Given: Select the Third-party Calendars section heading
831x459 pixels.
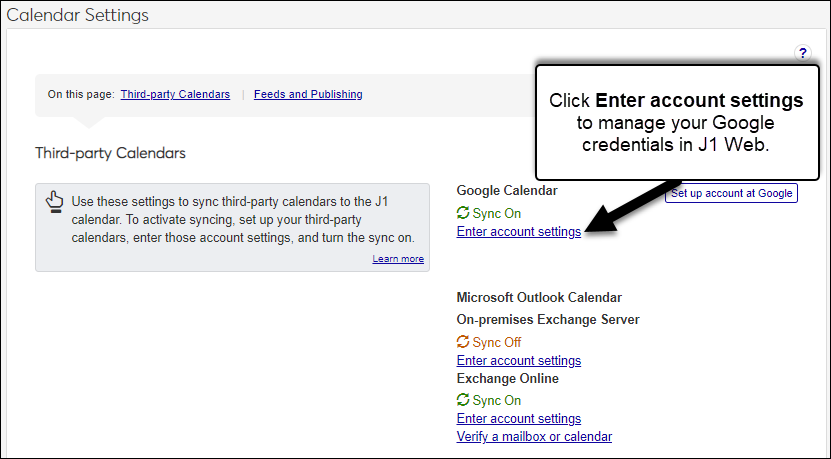Looking at the screenshot, I should [110, 153].
